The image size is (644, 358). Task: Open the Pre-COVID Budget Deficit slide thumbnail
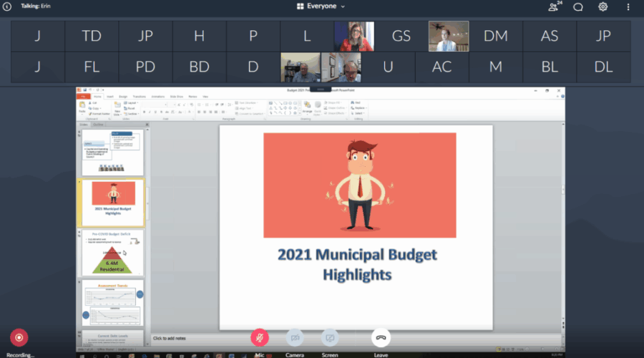pyautogui.click(x=113, y=252)
